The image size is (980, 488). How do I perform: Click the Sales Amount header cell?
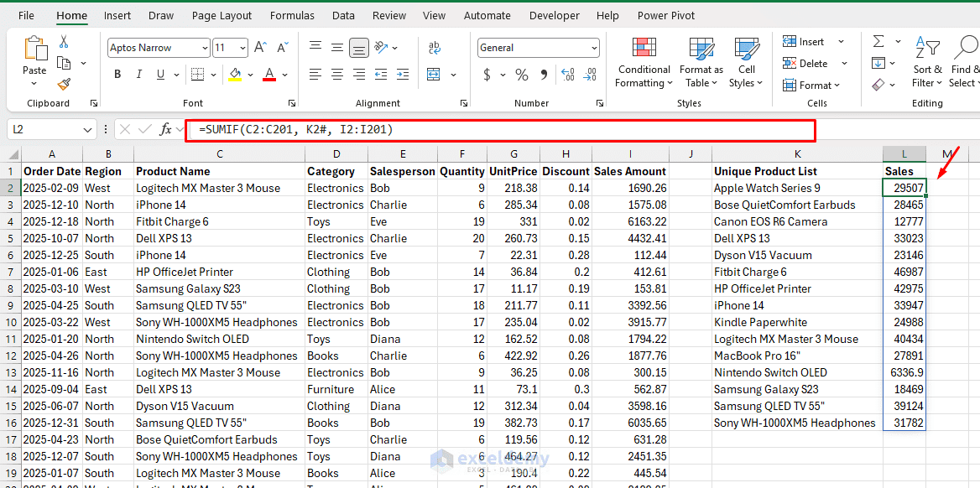click(630, 171)
